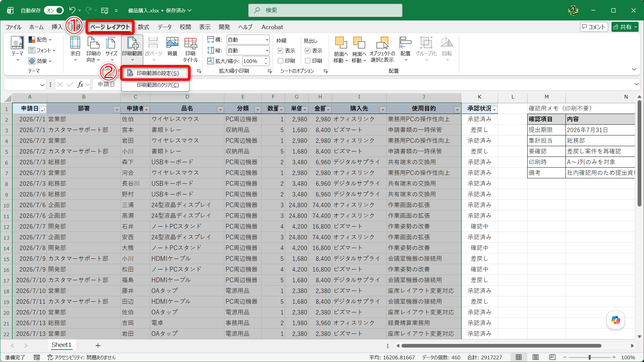
Task: Click the horizontal scrollbar thumb
Action: (501, 346)
